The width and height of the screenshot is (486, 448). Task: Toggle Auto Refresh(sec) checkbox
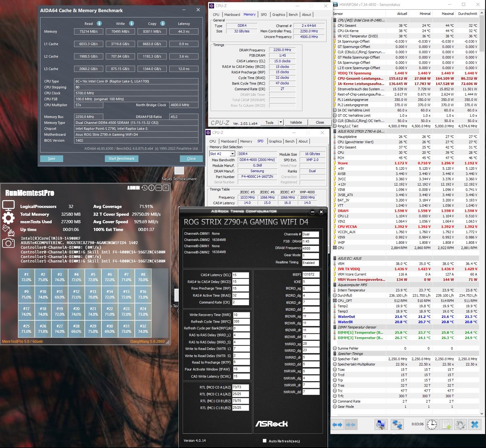265,441
